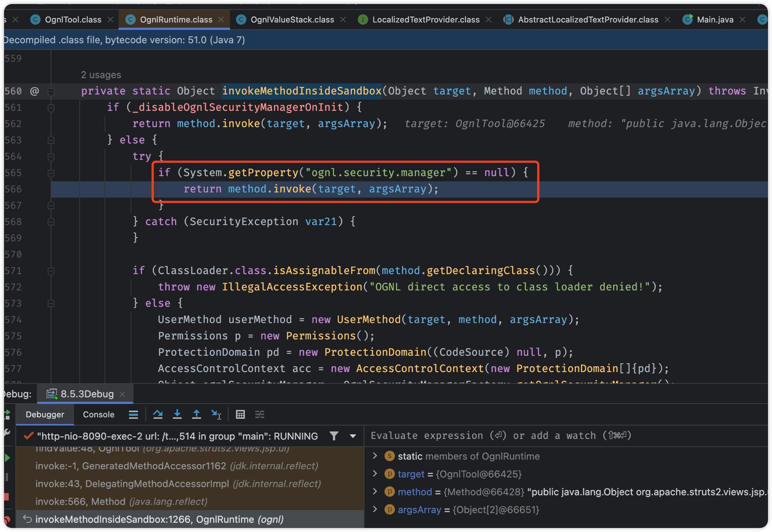772x532 pixels.
Task: Click the IllegalAccessException text on line 572
Action: tap(292, 287)
